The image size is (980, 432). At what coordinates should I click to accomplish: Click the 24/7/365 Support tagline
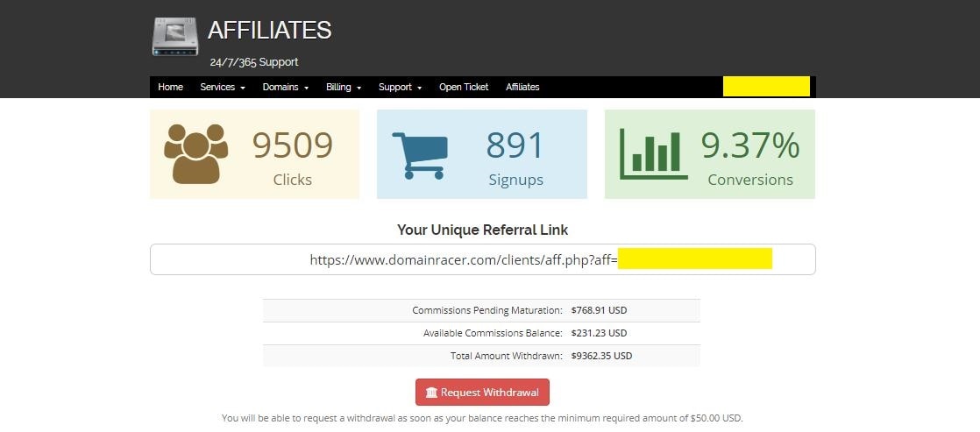pos(253,62)
